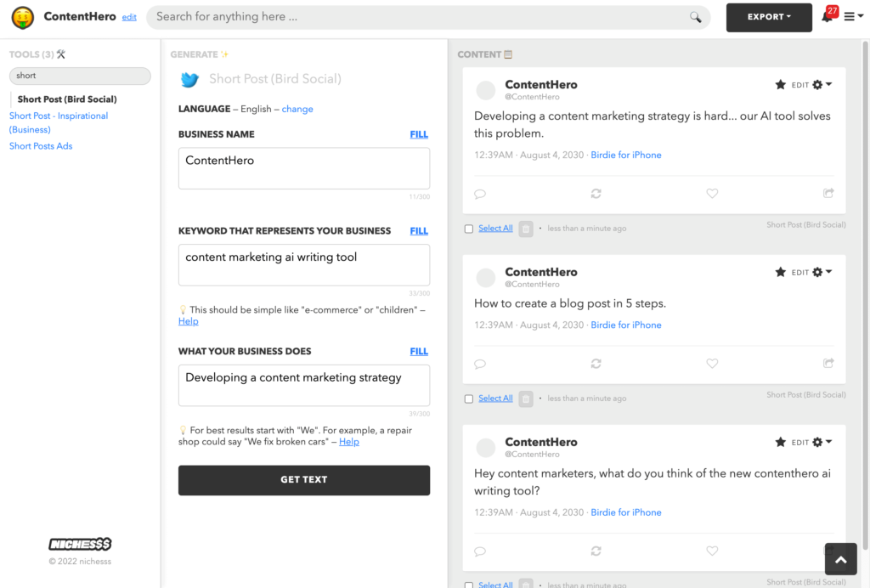The height and width of the screenshot is (588, 870).
Task: Star the 'Developing a content marketing strategy is hard' post
Action: 780,85
